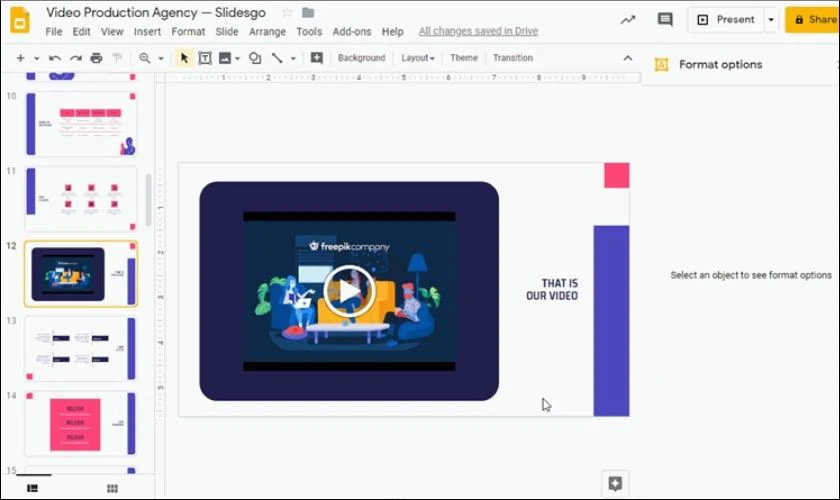
Task: Switch to grid view icon
Action: pos(112,488)
